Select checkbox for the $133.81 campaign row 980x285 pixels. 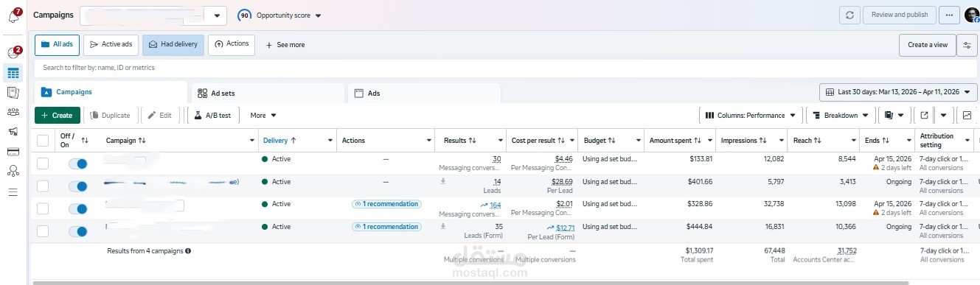43,163
